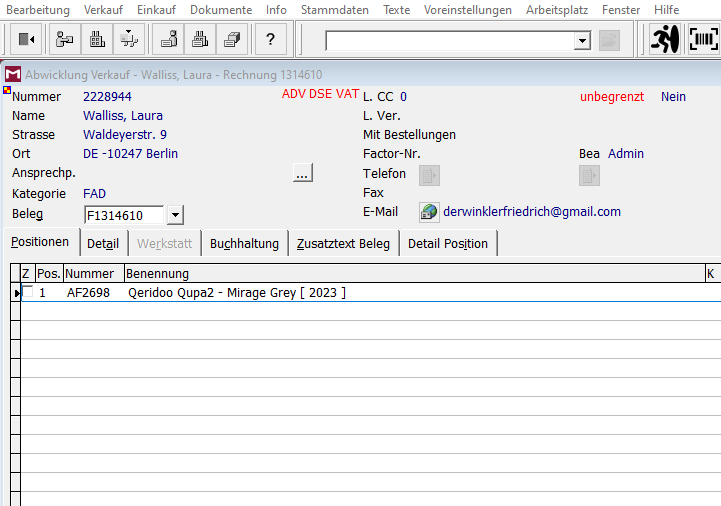
Task: Click the customer with document toolbar icon
Action: [64, 40]
